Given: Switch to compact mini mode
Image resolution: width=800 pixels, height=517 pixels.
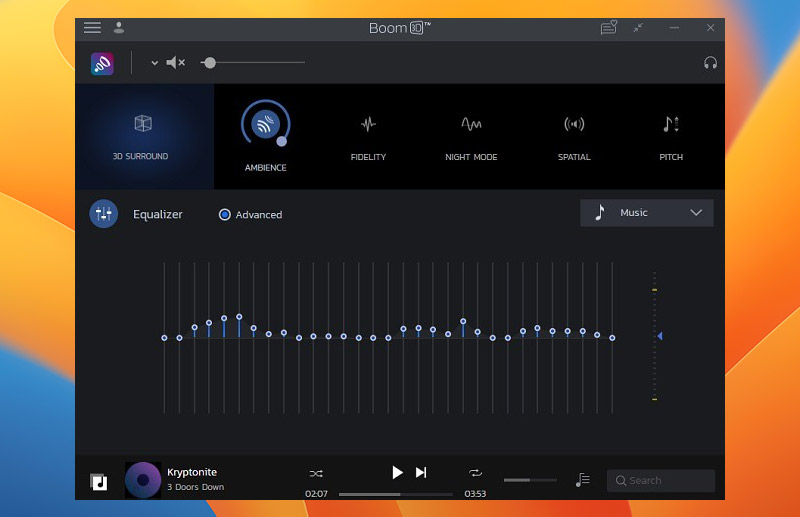Looking at the screenshot, I should click(x=638, y=28).
